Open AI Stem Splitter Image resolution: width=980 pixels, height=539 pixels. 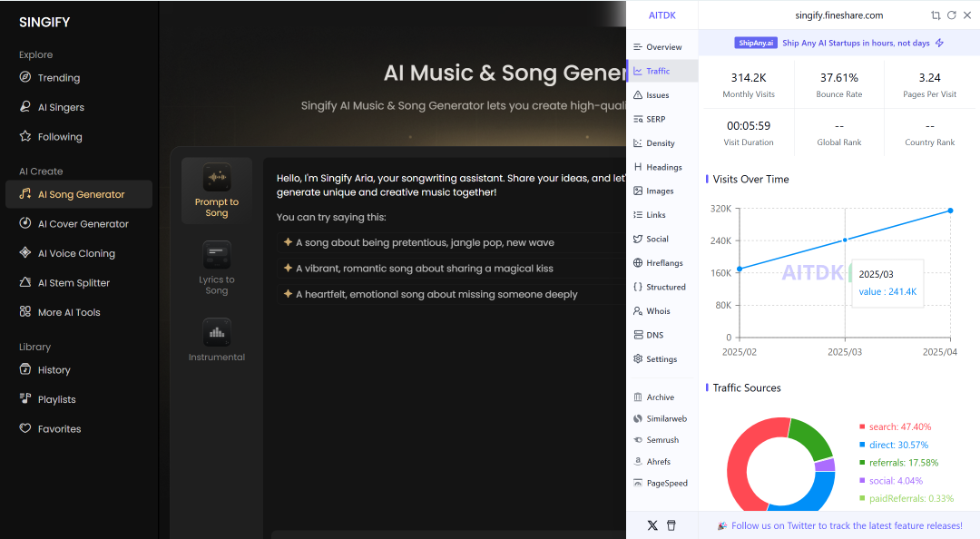[64, 282]
